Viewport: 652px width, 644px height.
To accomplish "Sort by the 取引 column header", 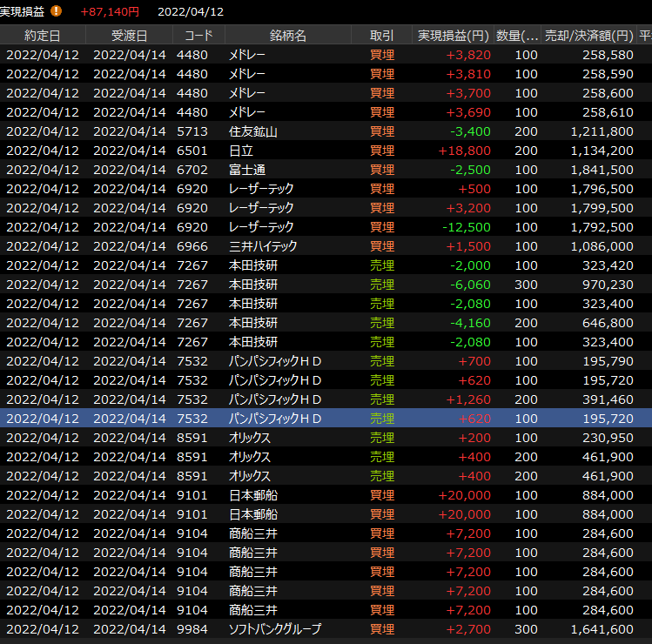I will [x=381, y=36].
